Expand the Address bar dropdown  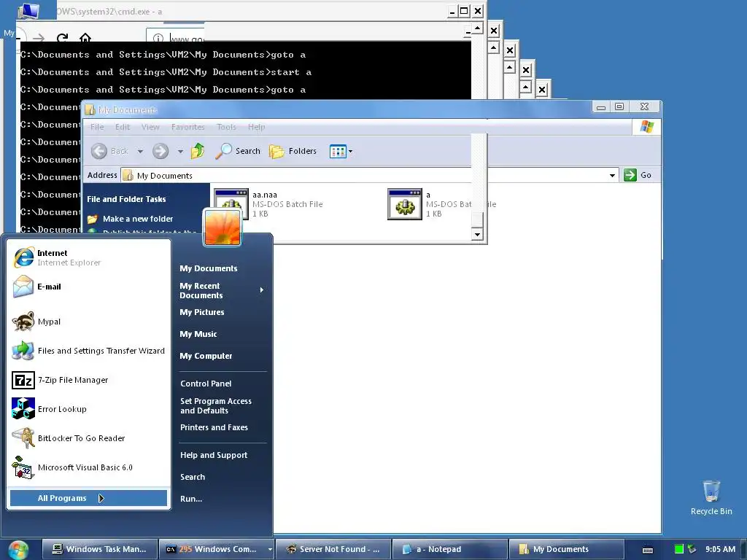(x=612, y=175)
